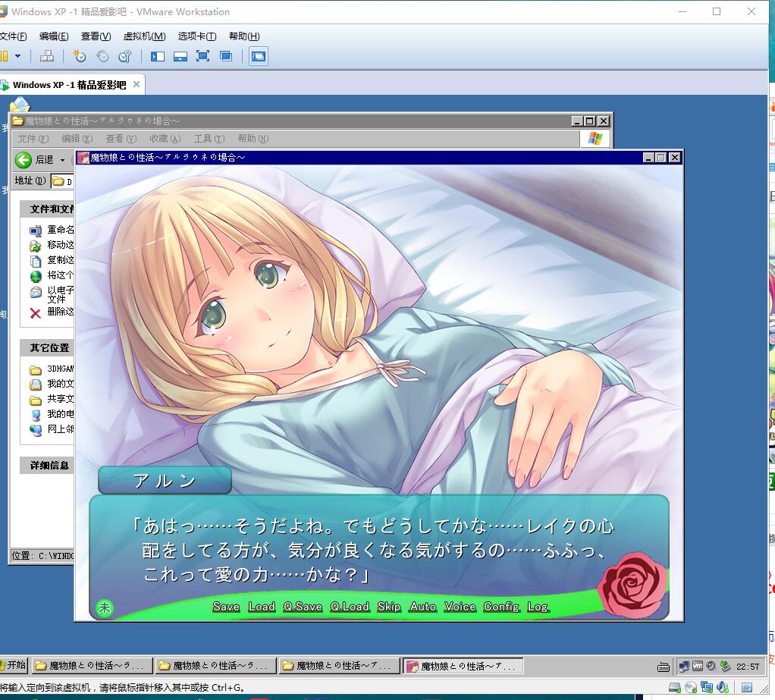Close the Windows XP -1 VM tab
This screenshot has height=700, width=775.
(x=136, y=84)
